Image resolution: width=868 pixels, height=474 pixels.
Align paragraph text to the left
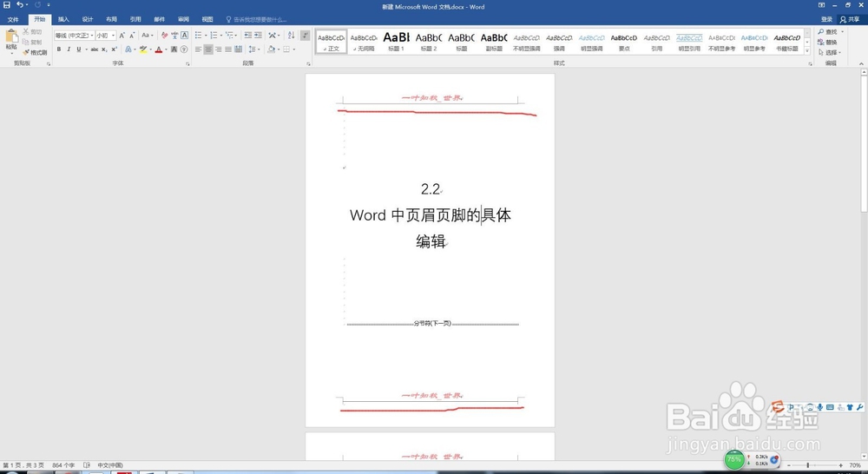coord(198,49)
